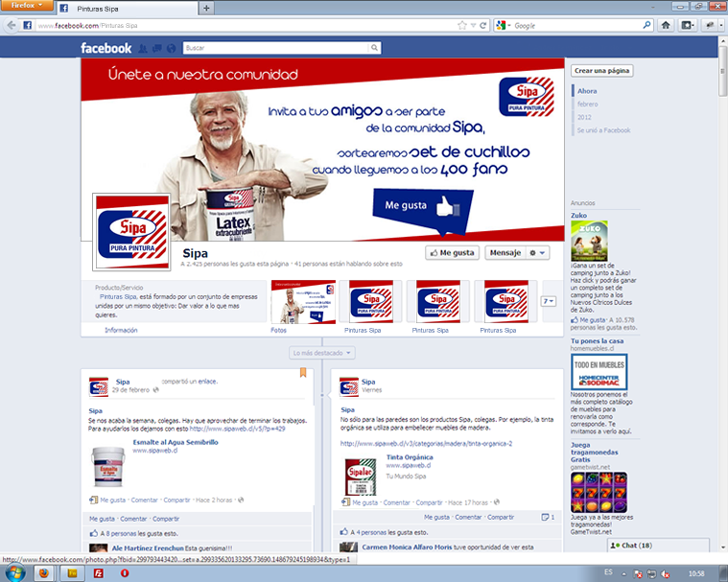Image resolution: width=728 pixels, height=582 pixels.
Task: Click the slot machine GameTwist ad image
Action: pos(599,493)
